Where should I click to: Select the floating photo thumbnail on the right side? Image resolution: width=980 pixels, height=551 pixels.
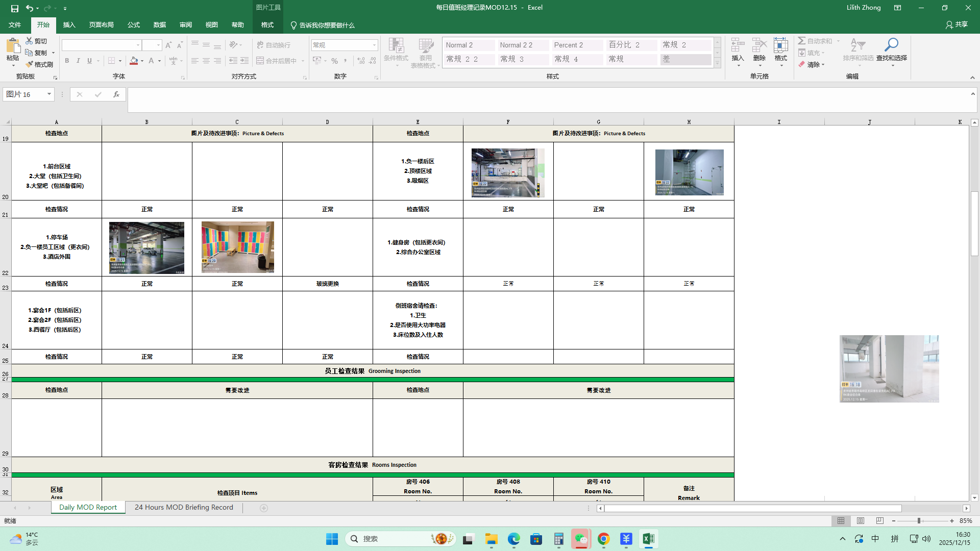click(889, 369)
